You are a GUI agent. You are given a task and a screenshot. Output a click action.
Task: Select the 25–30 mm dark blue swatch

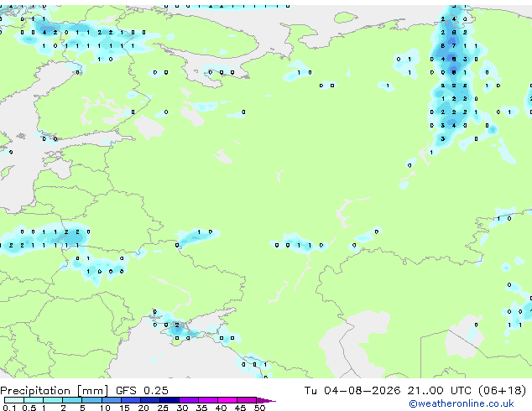tap(169, 400)
